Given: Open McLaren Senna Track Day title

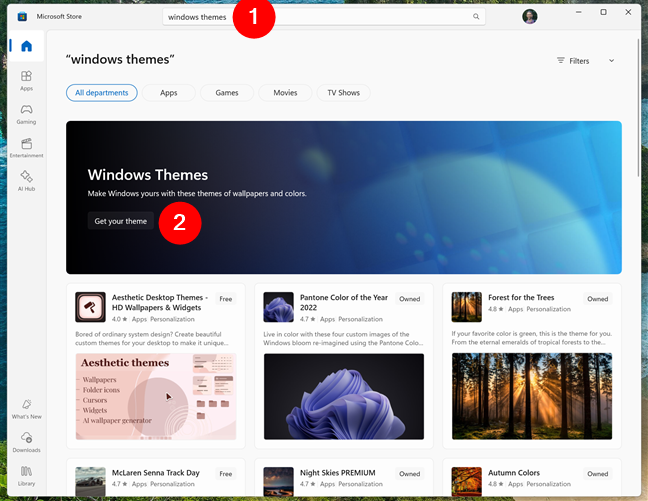Looking at the screenshot, I should pyautogui.click(x=155, y=473).
